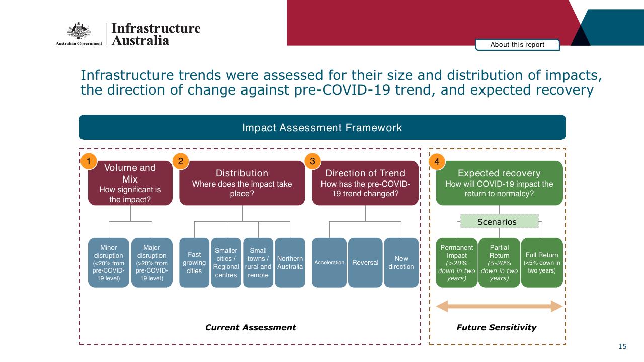Click the page number 15

(x=623, y=346)
